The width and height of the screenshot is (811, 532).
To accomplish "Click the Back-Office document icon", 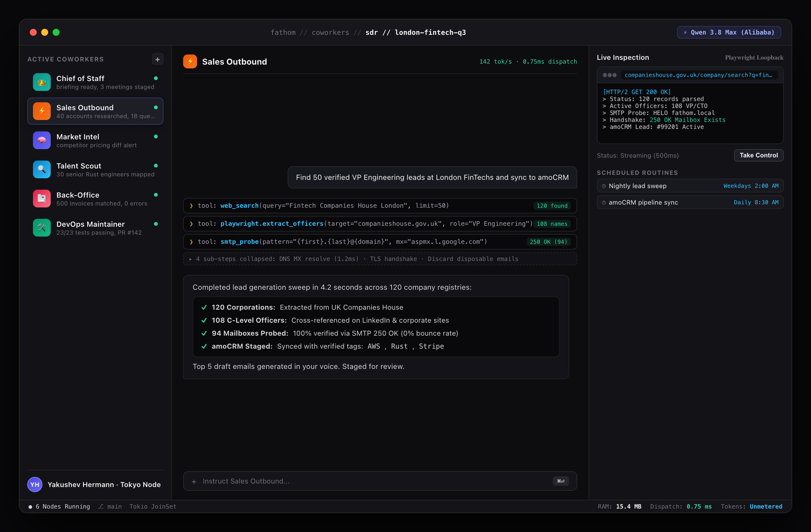I will (42, 199).
